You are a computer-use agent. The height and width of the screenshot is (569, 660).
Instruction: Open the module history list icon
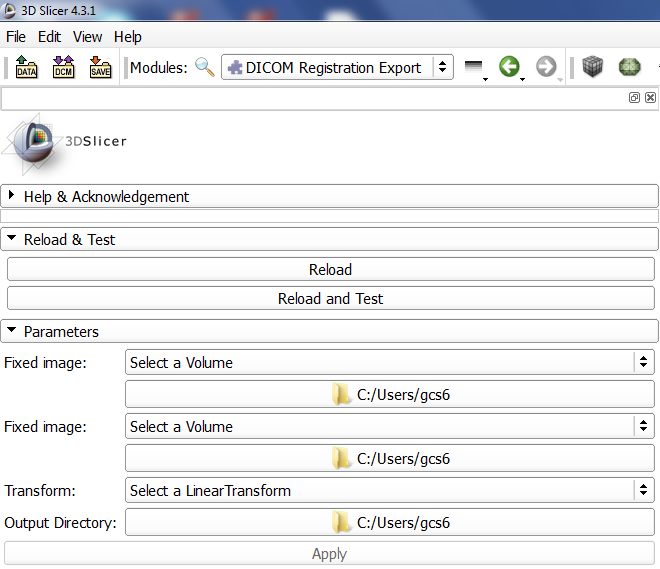pyautogui.click(x=474, y=68)
